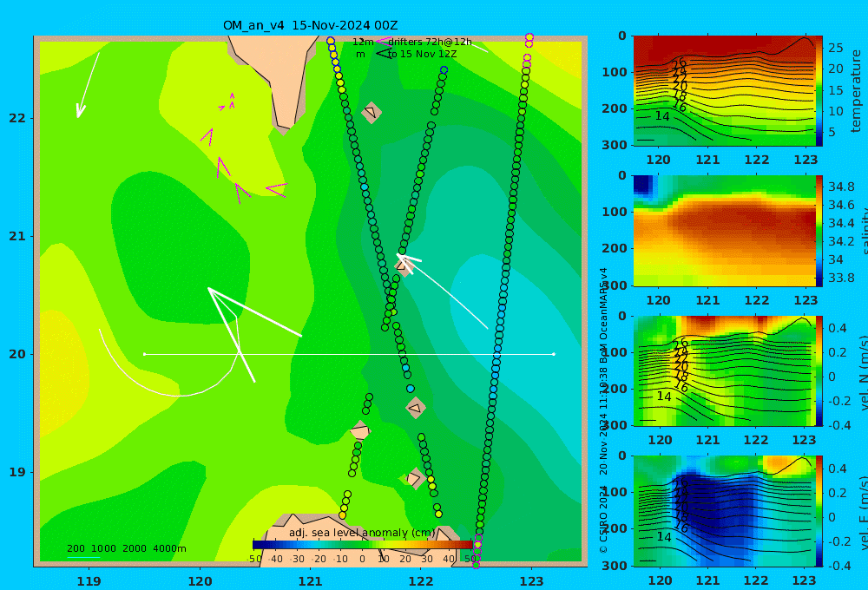Click the white arrow tip near 20.8N 121.8E
Image resolution: width=868 pixels, height=590 pixels.
tap(399, 256)
